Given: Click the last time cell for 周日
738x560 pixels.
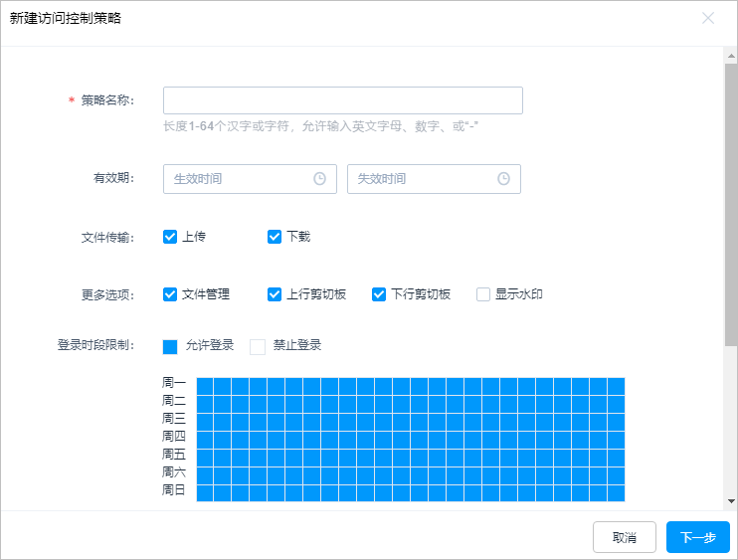Looking at the screenshot, I should (x=616, y=493).
